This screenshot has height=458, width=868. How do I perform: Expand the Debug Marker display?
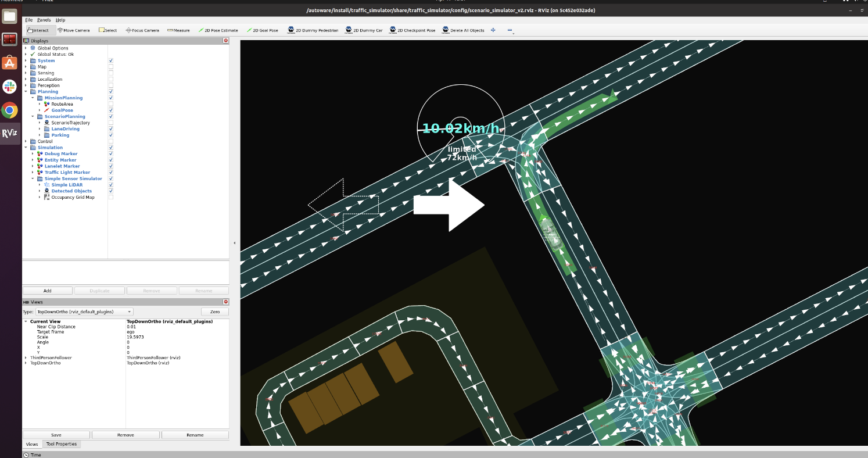click(x=33, y=154)
